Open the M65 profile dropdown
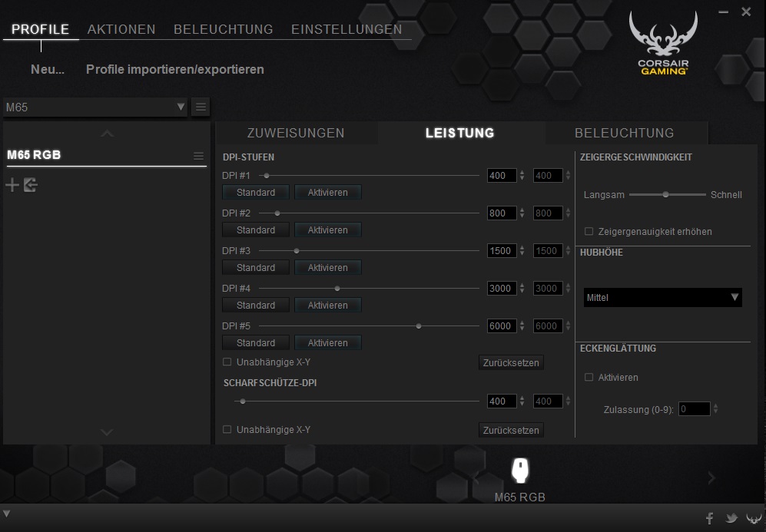This screenshot has width=766, height=532. (x=95, y=107)
